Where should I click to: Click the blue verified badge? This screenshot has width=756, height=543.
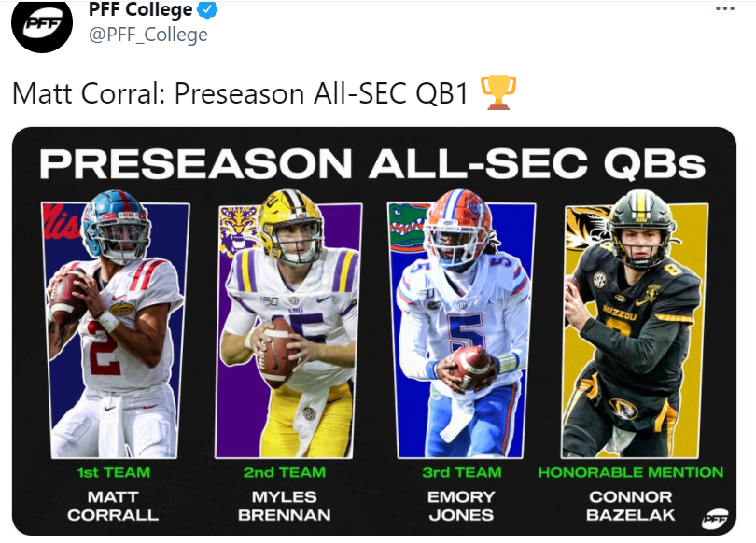coord(210,11)
